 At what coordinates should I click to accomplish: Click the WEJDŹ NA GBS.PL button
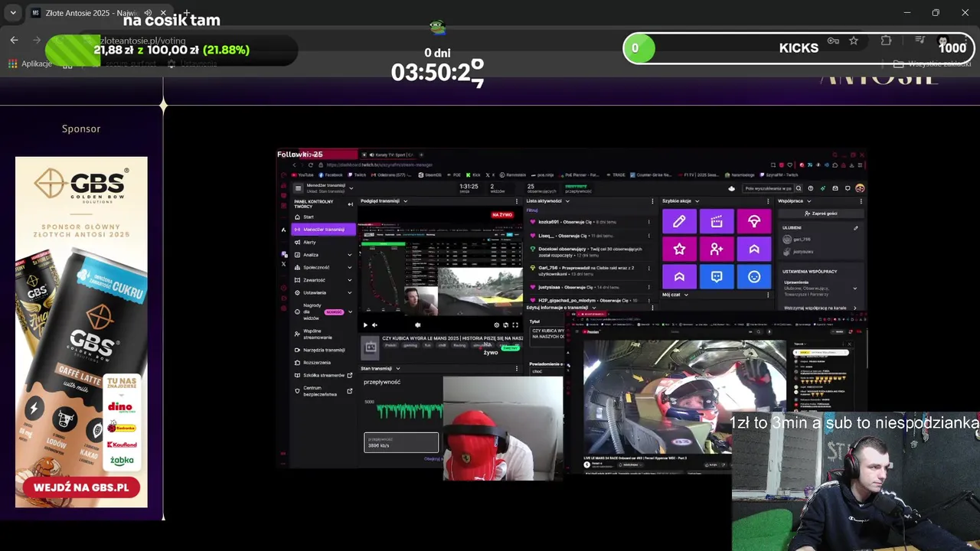coord(81,487)
